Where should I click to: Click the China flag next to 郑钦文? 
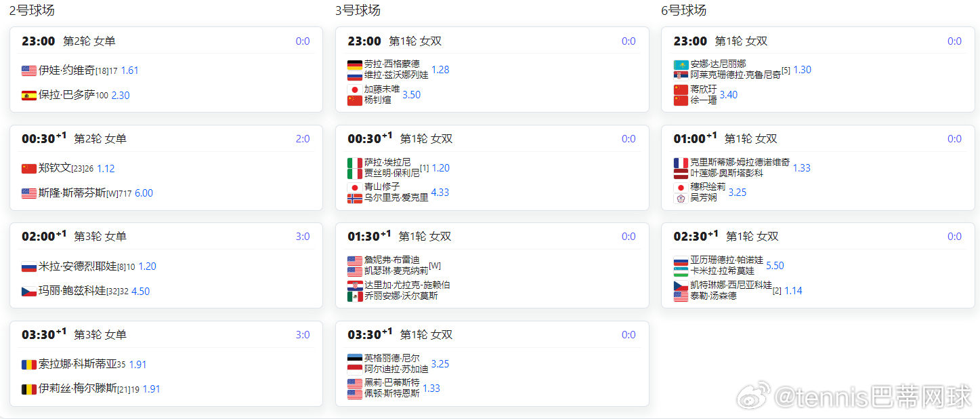(x=29, y=169)
